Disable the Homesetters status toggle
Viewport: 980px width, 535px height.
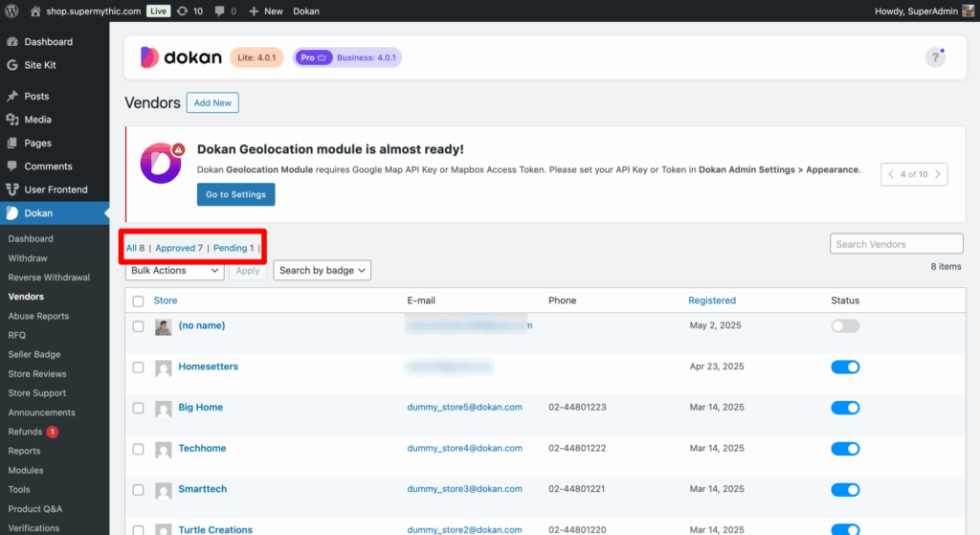tap(845, 367)
